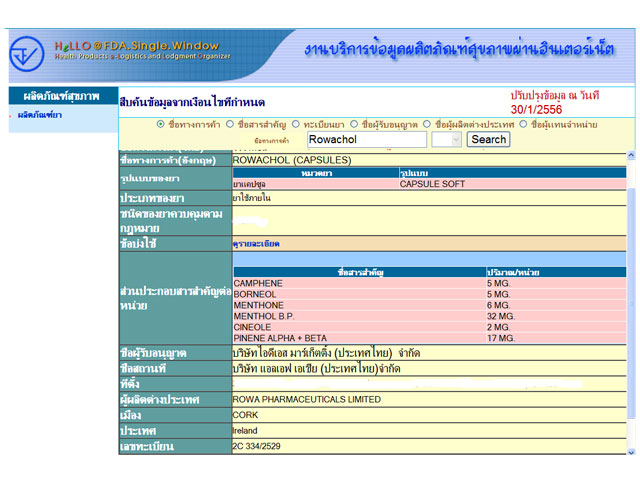
Task: Click the 17 MG. quantity value
Action: [x=501, y=338]
